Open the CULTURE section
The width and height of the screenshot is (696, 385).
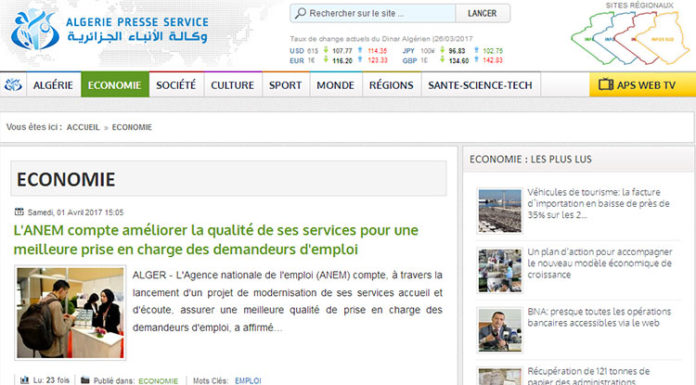233,85
